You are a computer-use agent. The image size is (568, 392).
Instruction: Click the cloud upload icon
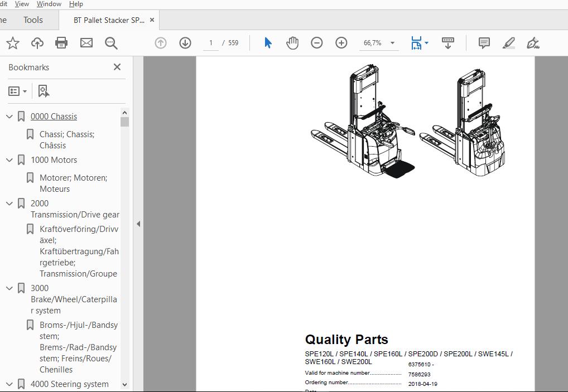pyautogui.click(x=37, y=43)
